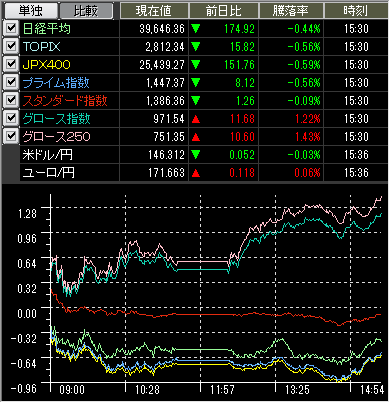Click the 1.43% change rate
This screenshot has height=403, width=390.
point(308,137)
